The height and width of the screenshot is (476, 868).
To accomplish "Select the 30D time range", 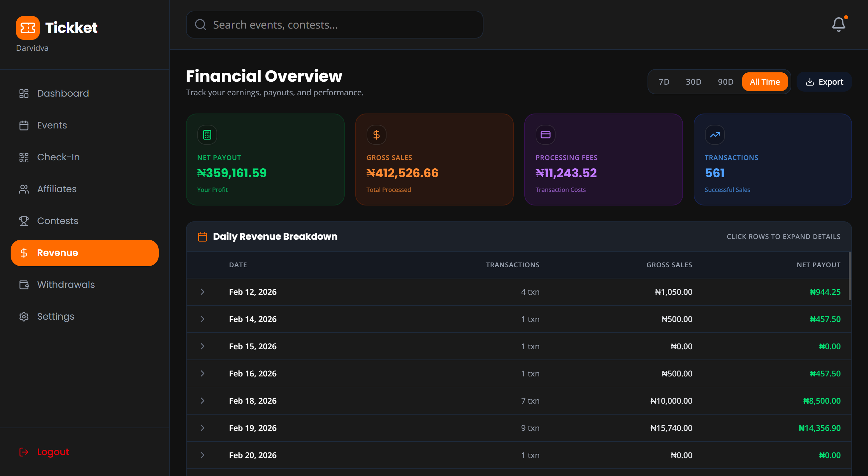I will [x=693, y=82].
